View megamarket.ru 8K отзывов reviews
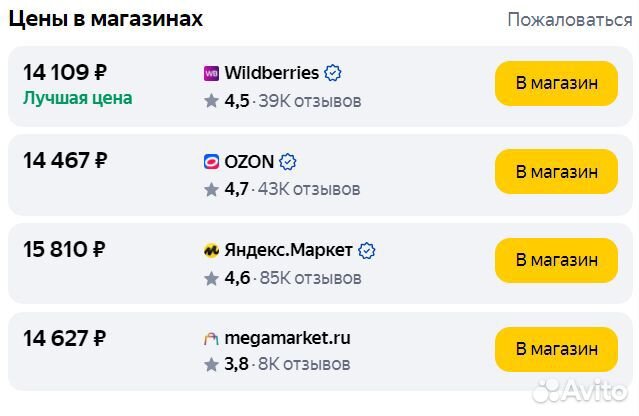 pyautogui.click(x=304, y=365)
